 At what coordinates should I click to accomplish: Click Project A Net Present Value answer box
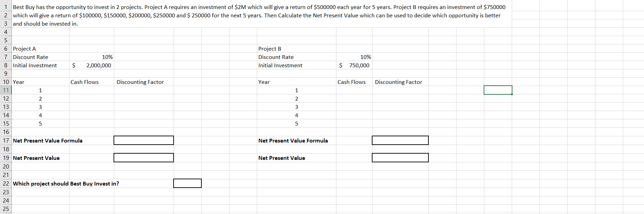[x=144, y=158]
